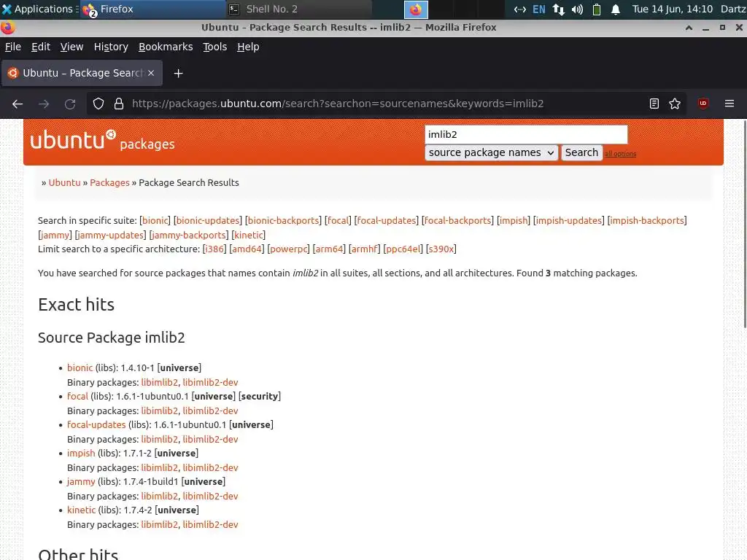Open the jammy source package entry
This screenshot has width=747, height=560.
click(x=81, y=482)
